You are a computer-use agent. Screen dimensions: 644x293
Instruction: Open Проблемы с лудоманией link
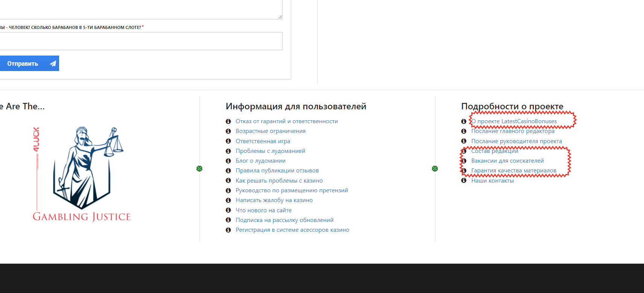coord(270,151)
